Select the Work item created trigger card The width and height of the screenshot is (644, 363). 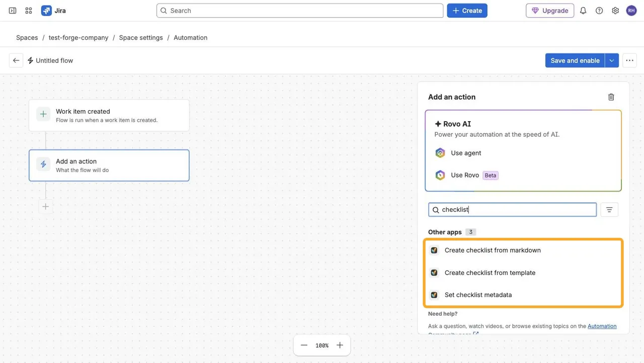(109, 115)
